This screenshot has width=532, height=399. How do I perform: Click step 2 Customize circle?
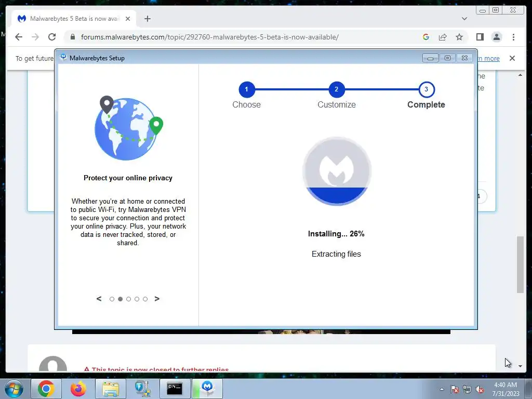336,89
